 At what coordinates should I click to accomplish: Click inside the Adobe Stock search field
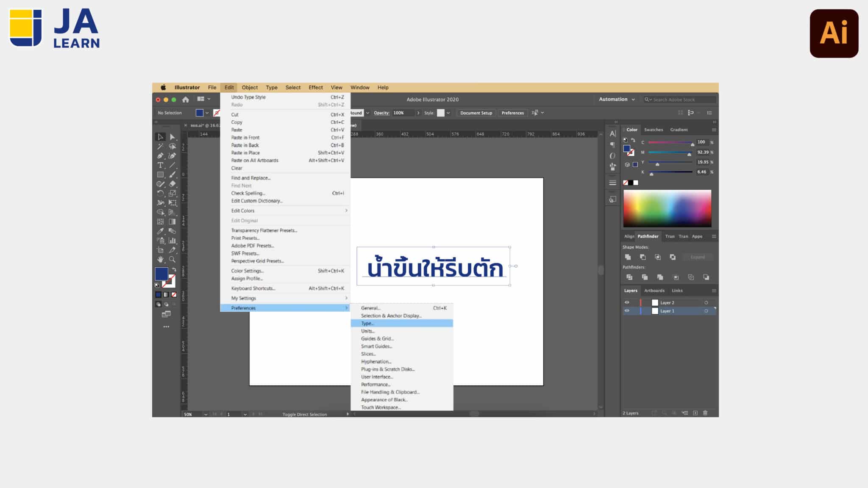[678, 99]
